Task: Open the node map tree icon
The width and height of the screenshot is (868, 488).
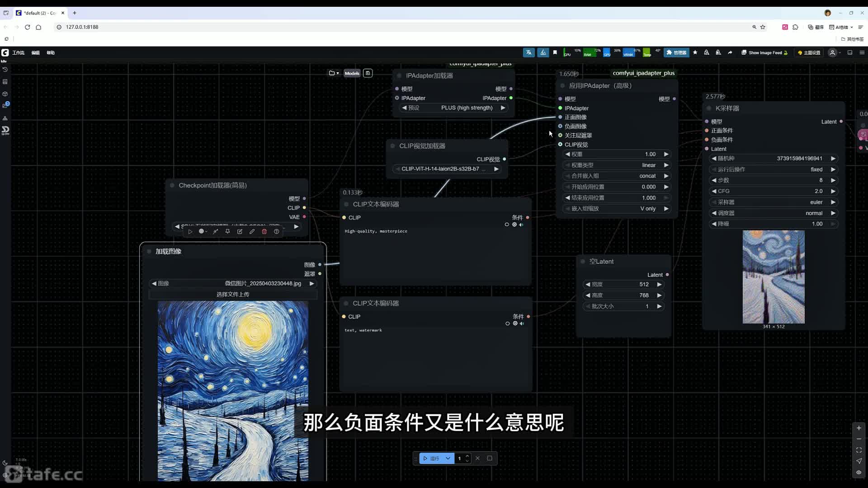Action: (5, 118)
